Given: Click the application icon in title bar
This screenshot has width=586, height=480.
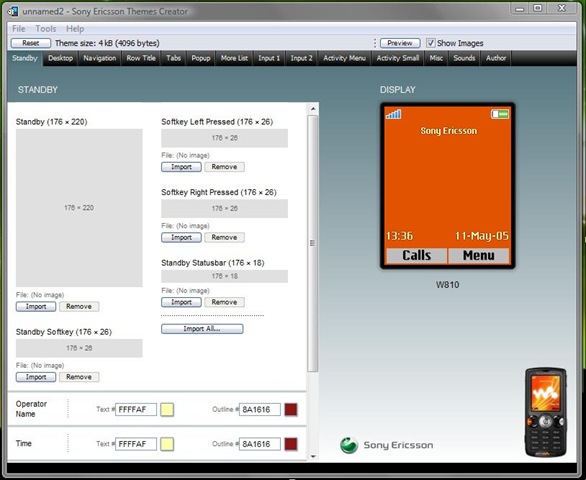Looking at the screenshot, I should pos(13,11).
